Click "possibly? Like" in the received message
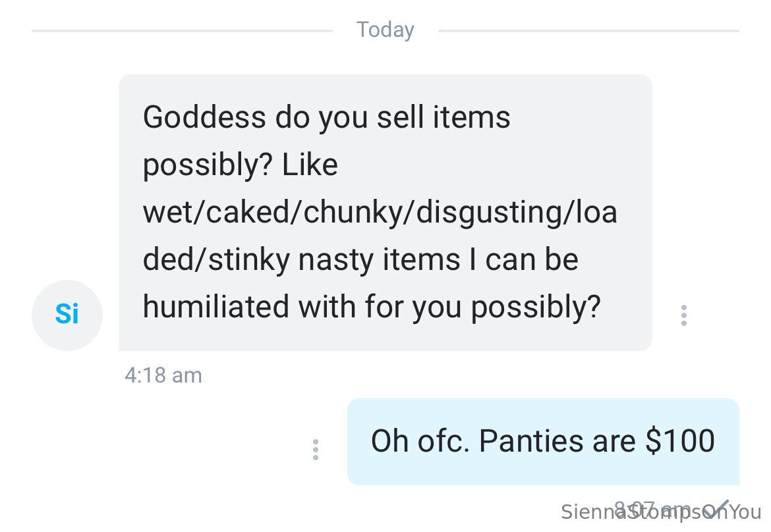Viewport: 771px width, 532px height. tap(240, 165)
